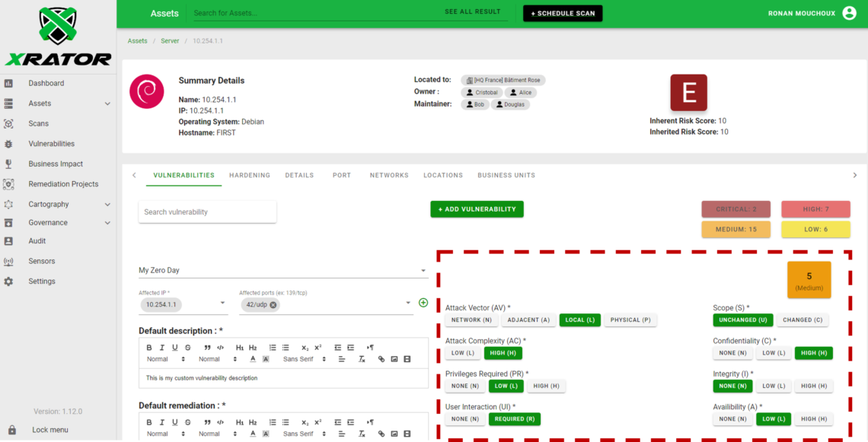The height and width of the screenshot is (442, 868).
Task: Open the Affected IP dropdown
Action: click(222, 304)
